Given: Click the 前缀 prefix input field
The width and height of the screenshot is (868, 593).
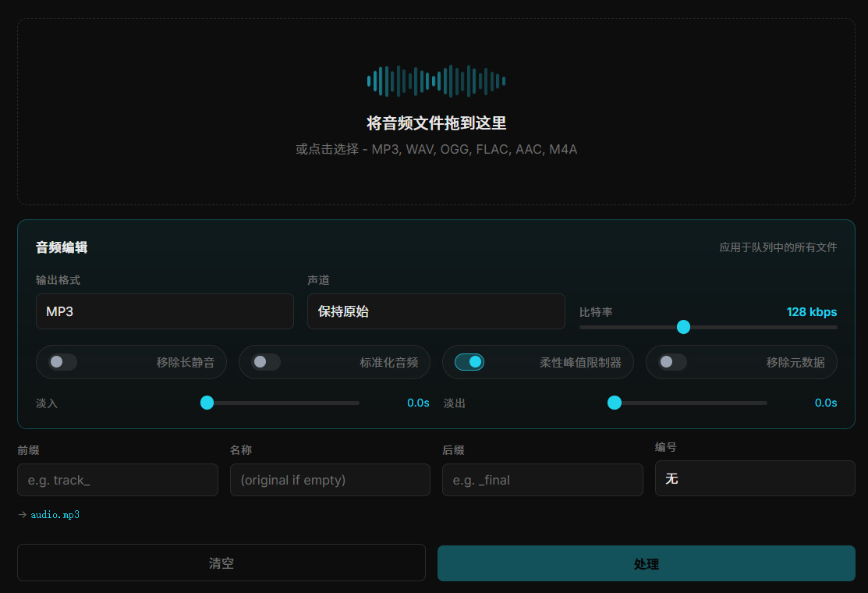Looking at the screenshot, I should (x=118, y=480).
